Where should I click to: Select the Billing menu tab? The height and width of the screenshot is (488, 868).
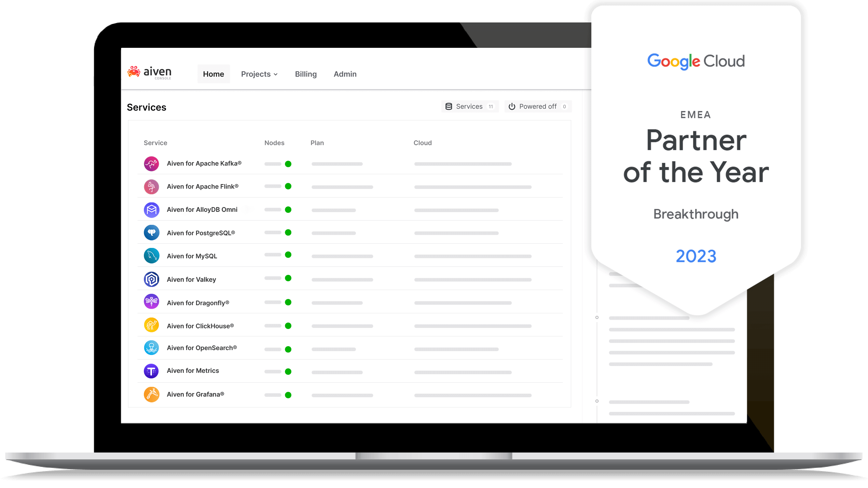[x=305, y=74]
